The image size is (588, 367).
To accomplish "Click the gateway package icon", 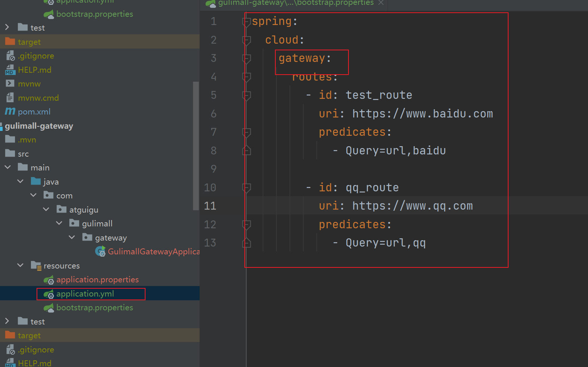I will click(x=87, y=237).
